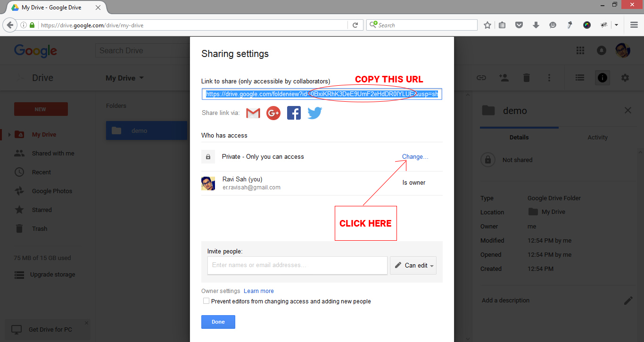Click the Get shareable link icon

coord(481,77)
